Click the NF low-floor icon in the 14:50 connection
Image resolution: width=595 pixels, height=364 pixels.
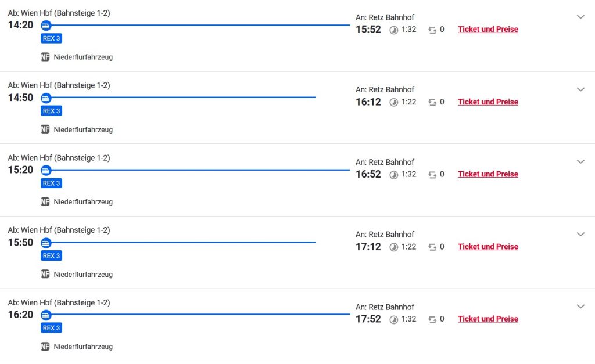(x=45, y=129)
